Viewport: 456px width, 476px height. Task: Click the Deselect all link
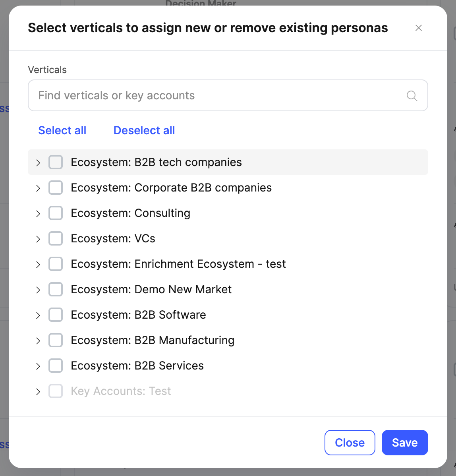click(x=144, y=130)
